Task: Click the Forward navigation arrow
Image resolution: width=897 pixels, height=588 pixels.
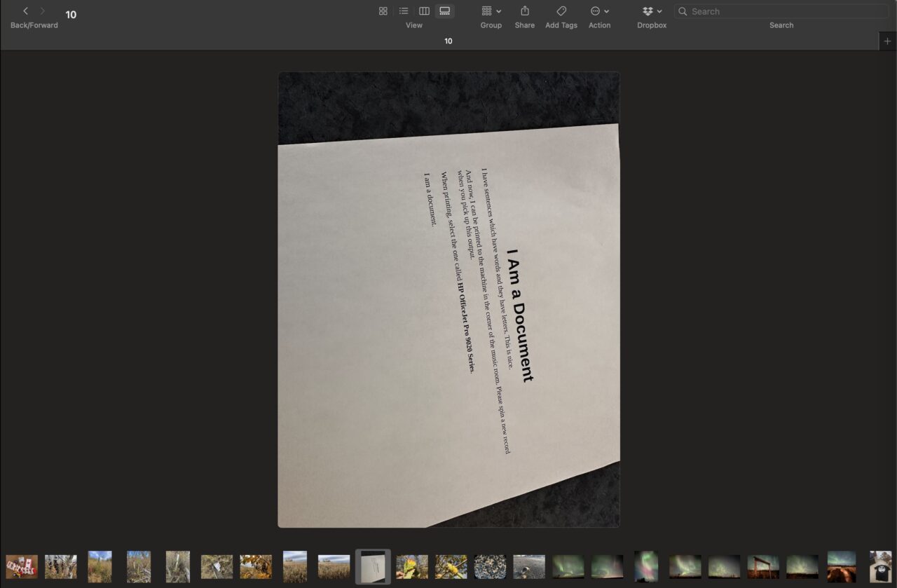Action: point(43,11)
